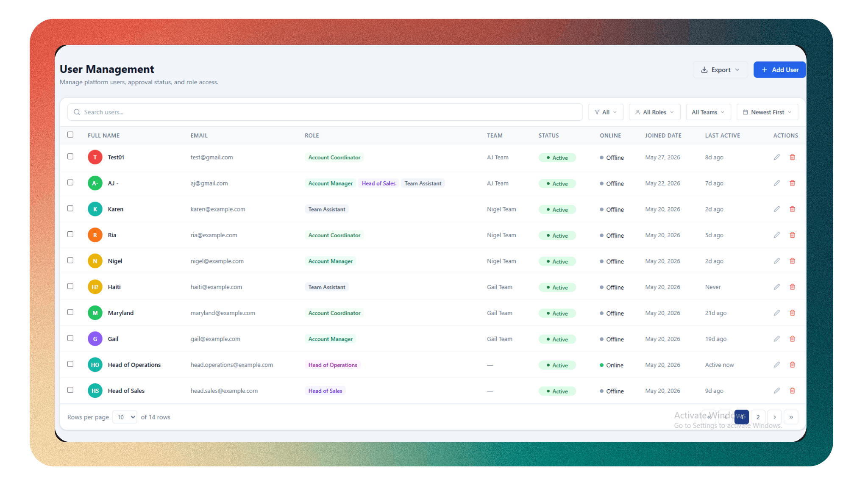
Task: Open the Newest First sort dropdown
Action: coord(767,112)
